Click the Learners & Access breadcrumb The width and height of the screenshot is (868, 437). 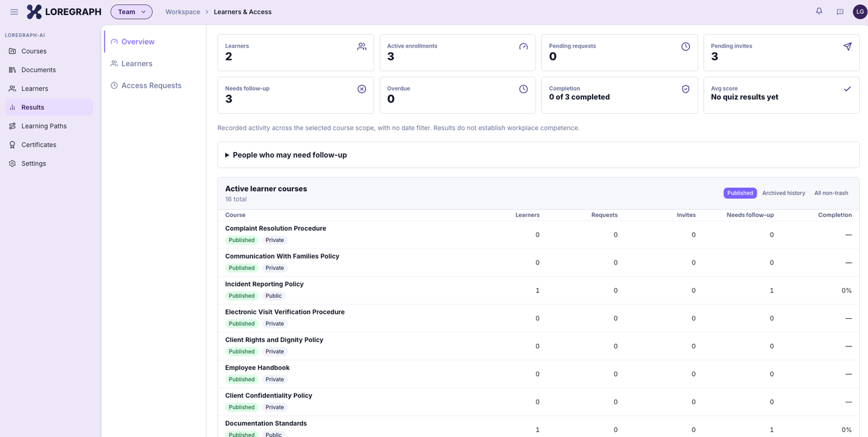243,12
